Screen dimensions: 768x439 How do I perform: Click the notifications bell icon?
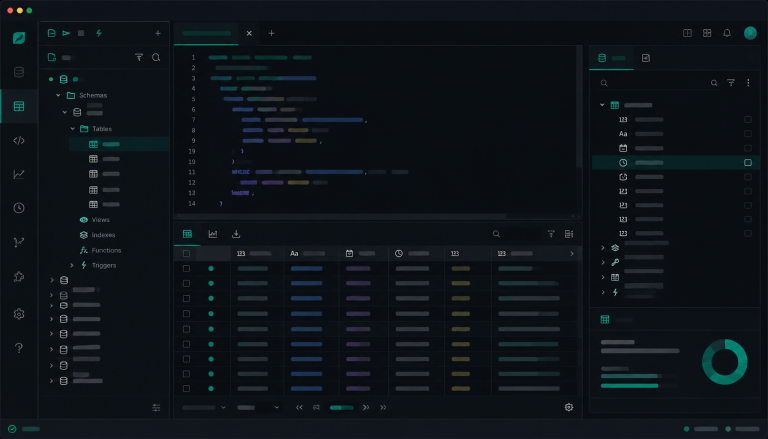click(x=727, y=33)
